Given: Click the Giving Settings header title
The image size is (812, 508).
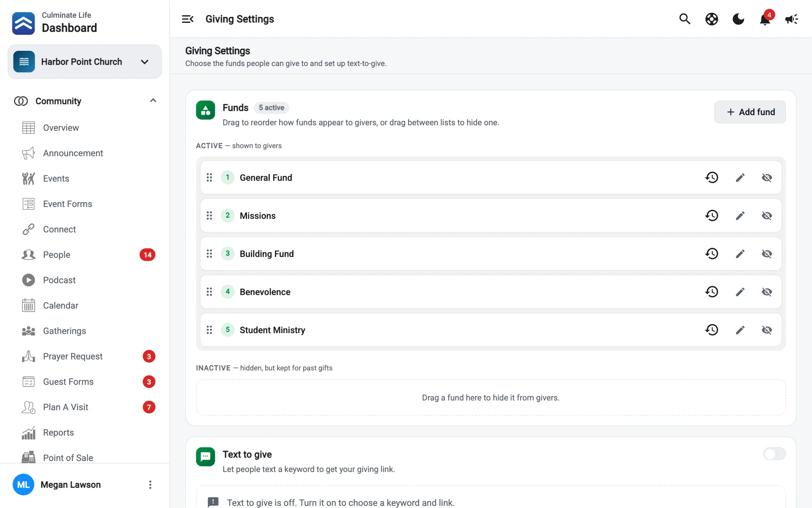Looking at the screenshot, I should [x=240, y=19].
